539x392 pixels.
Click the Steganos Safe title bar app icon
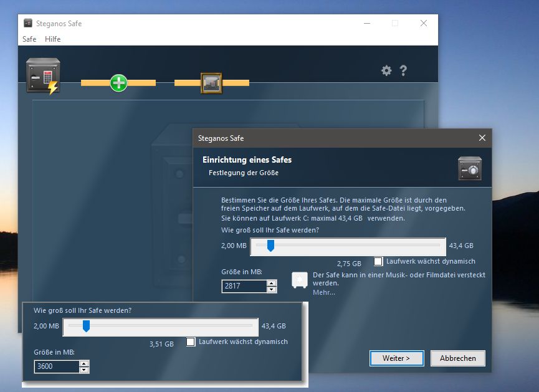point(28,24)
